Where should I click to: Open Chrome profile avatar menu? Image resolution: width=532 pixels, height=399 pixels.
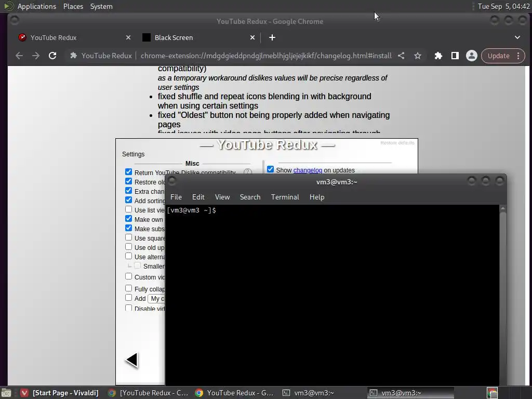[472, 56]
